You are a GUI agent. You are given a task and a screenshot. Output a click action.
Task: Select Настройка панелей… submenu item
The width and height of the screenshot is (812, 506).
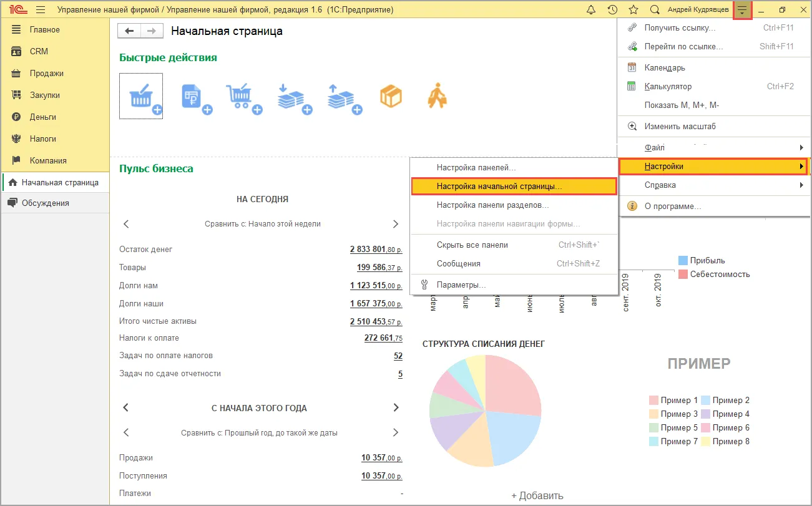pos(514,168)
